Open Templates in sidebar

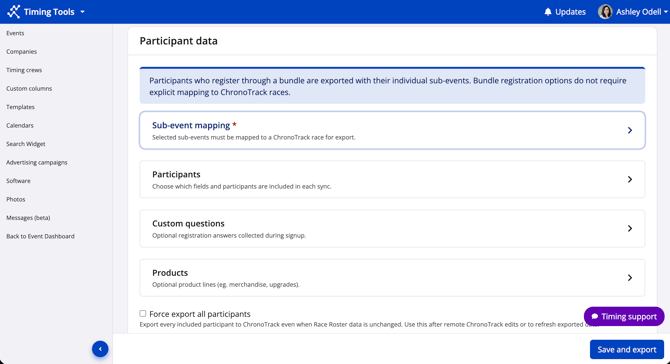[20, 107]
